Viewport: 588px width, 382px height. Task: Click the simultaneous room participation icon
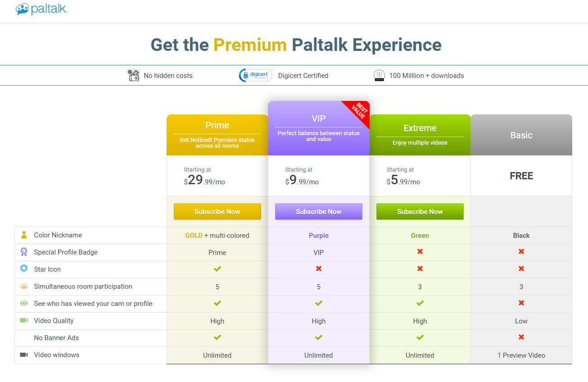click(24, 286)
